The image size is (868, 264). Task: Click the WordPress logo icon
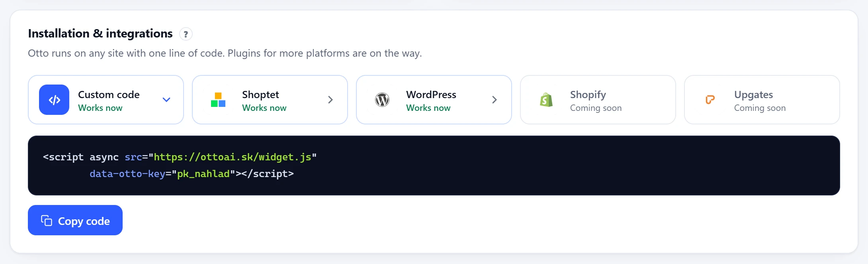(382, 100)
